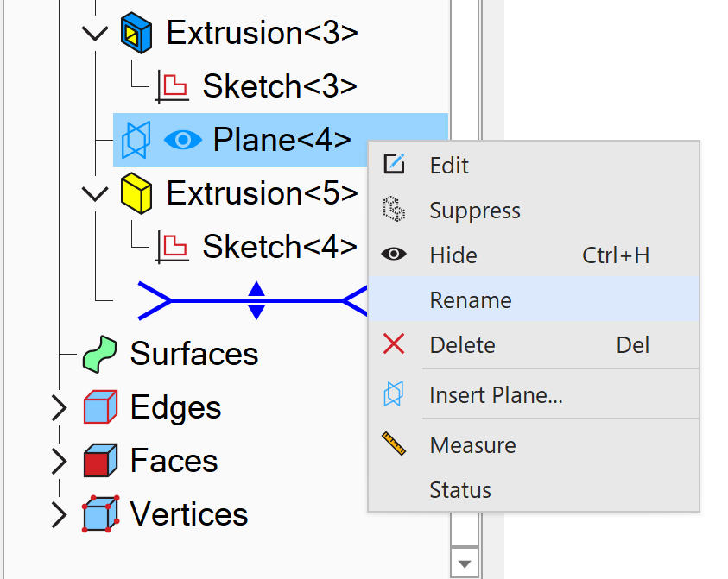
Task: Click the Edges cube icon
Action: pyautogui.click(x=100, y=407)
